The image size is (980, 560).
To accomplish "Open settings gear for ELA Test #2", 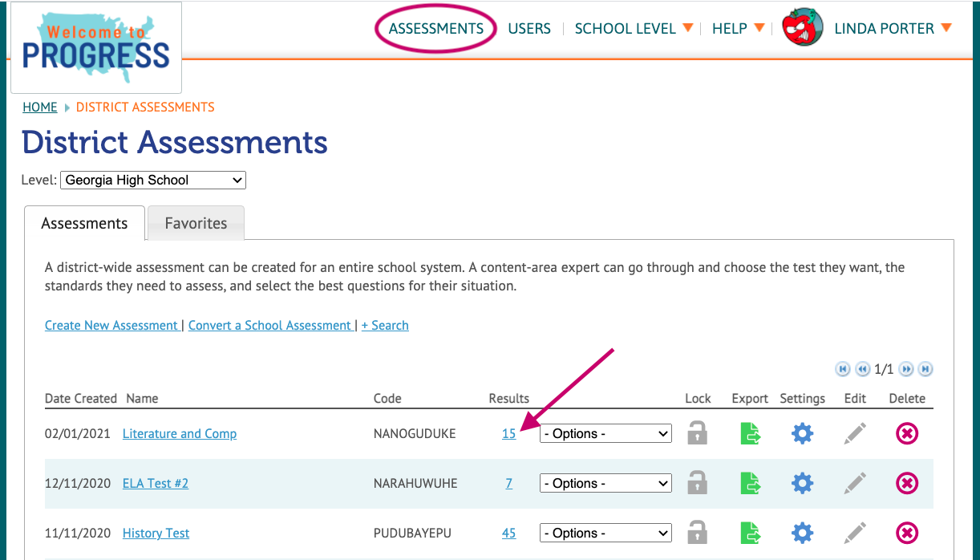I will 802,483.
